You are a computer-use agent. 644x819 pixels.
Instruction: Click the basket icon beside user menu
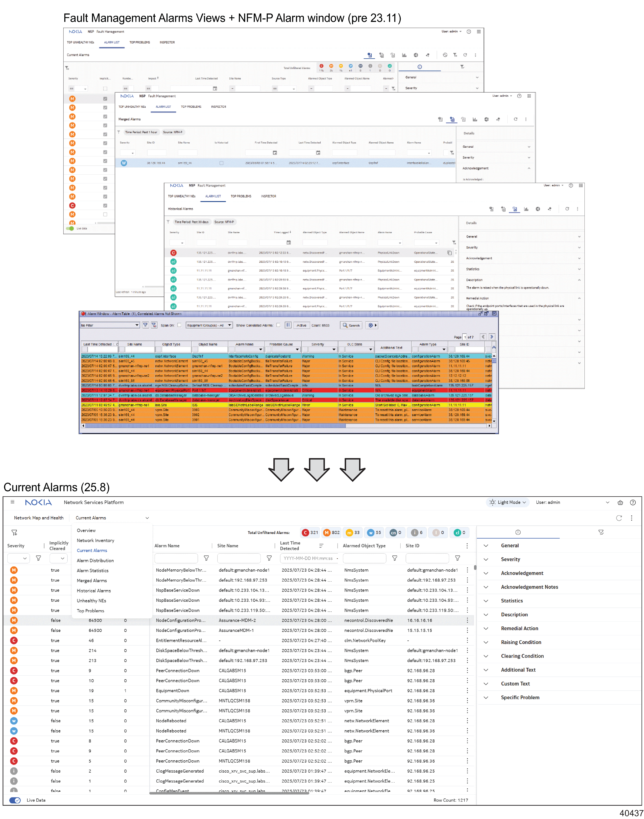tap(620, 502)
